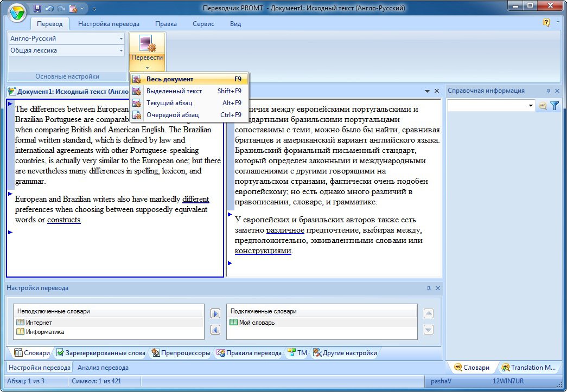
Task: Click the reference search input field
Action: click(487, 106)
